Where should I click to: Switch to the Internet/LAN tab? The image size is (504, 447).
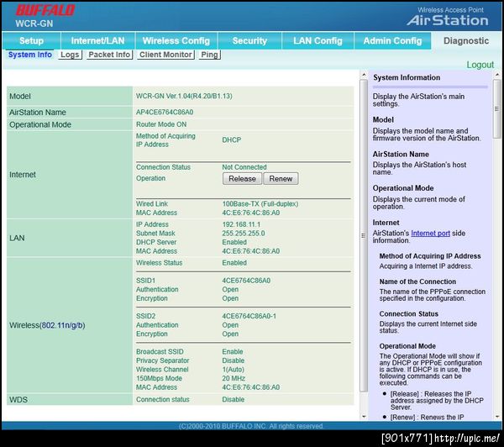click(97, 41)
